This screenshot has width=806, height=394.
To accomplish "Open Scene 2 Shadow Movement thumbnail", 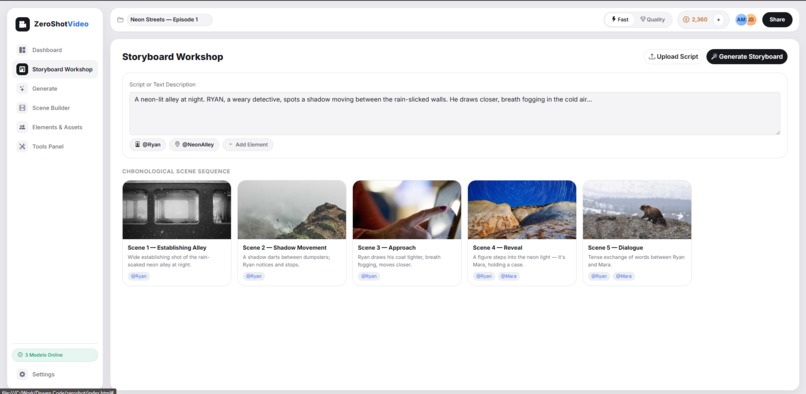I will coord(292,209).
